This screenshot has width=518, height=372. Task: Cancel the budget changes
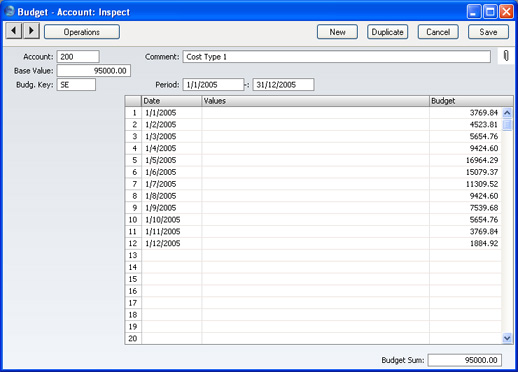coord(438,32)
